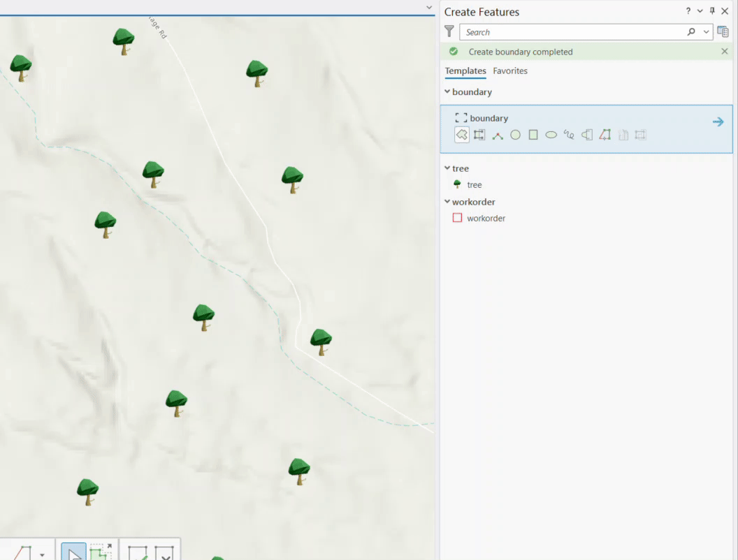Collapse the tree group
Screen dimensions: 738x560
[x=447, y=168]
